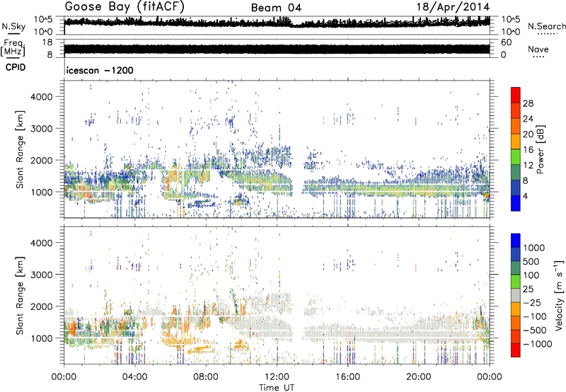Viewport: 566px width, 392px height.
Task: Click the 'Freq. [MHz]' axis label
Action: (x=13, y=47)
